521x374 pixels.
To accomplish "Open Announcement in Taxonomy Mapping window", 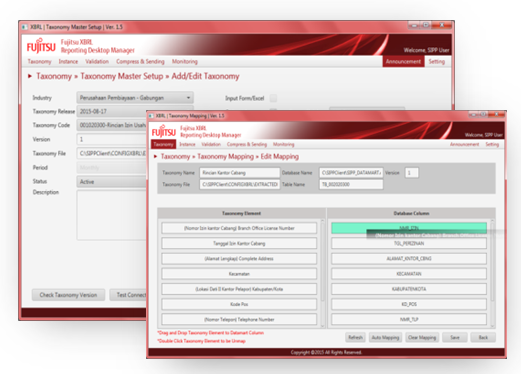I will [464, 144].
